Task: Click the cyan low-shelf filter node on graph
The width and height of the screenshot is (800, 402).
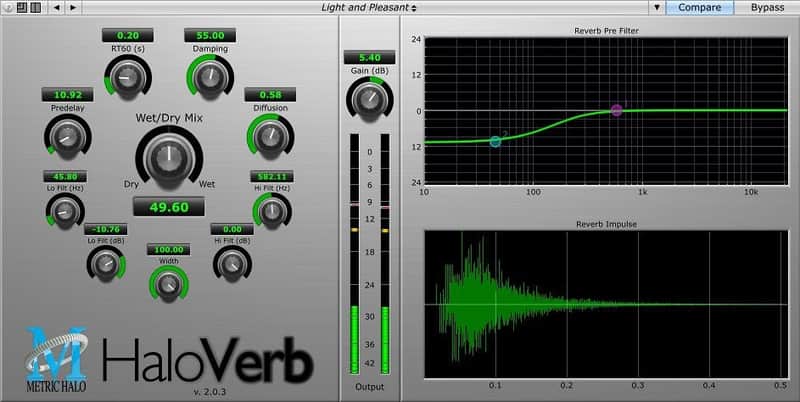Action: tap(495, 141)
